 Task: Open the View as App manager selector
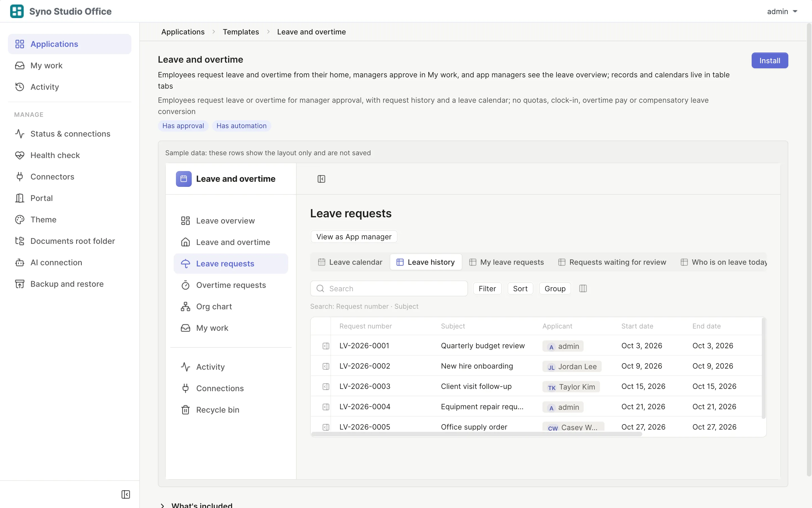[354, 237]
